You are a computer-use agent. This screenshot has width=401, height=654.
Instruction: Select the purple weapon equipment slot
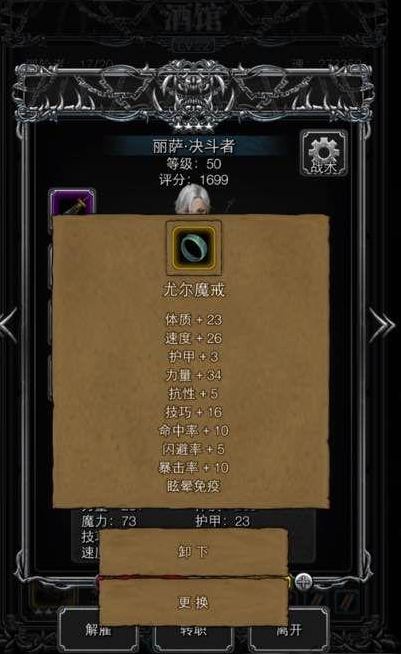[72, 202]
